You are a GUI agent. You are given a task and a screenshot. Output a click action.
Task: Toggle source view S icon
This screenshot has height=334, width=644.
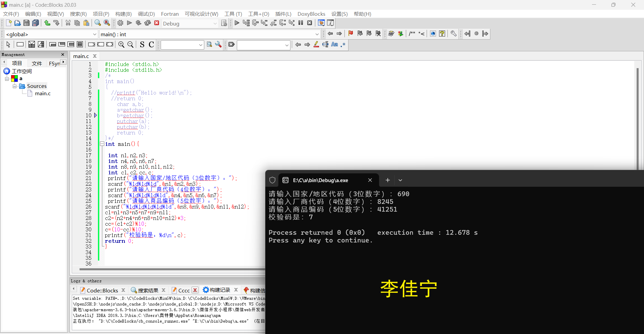tap(142, 45)
